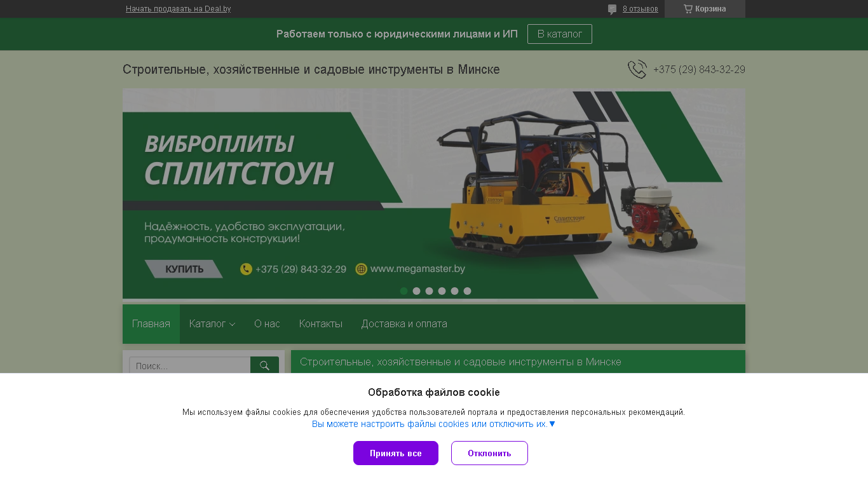Click the reviews speech bubble icon

tap(613, 10)
